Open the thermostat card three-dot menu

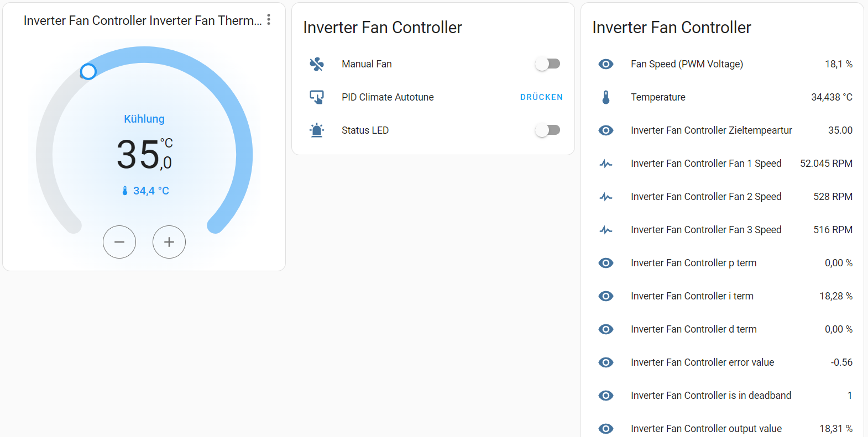point(269,20)
